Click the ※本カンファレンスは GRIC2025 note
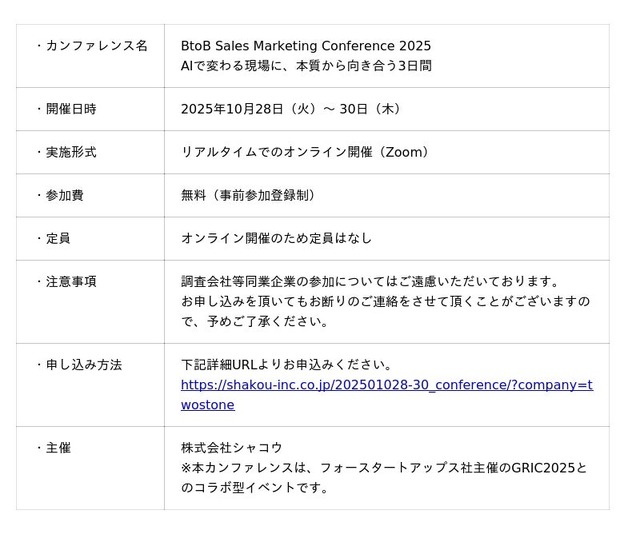Screen dimensions: 640x534 tap(385, 468)
